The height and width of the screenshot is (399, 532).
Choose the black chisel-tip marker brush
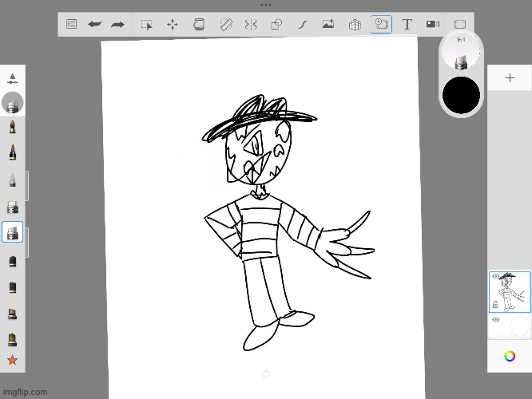pyautogui.click(x=13, y=262)
